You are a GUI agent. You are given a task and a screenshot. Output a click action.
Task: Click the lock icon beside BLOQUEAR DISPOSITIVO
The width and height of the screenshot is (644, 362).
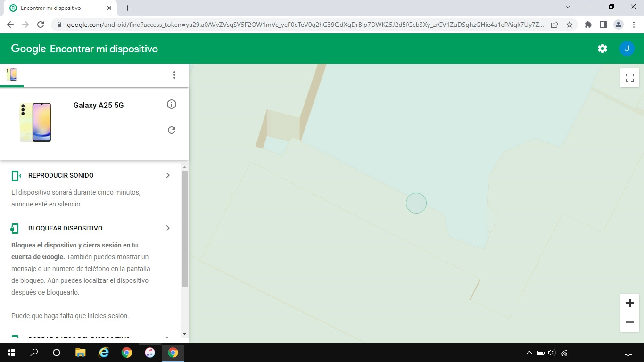coord(15,228)
